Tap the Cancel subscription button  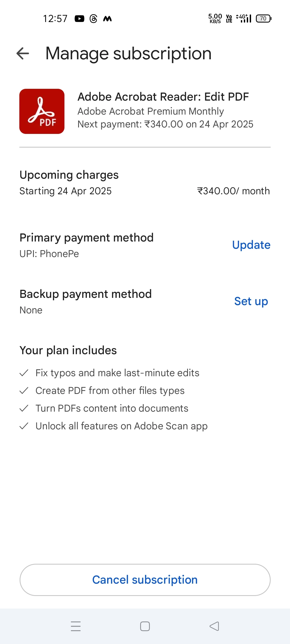pos(145,580)
